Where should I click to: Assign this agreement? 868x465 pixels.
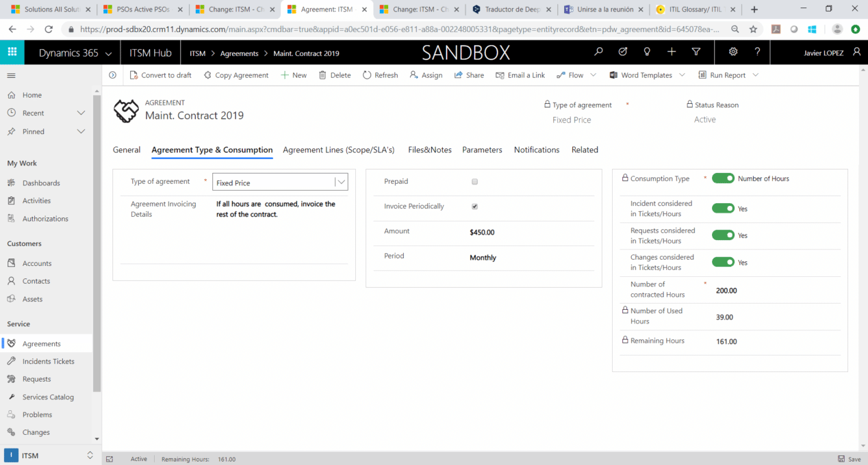pyautogui.click(x=426, y=75)
